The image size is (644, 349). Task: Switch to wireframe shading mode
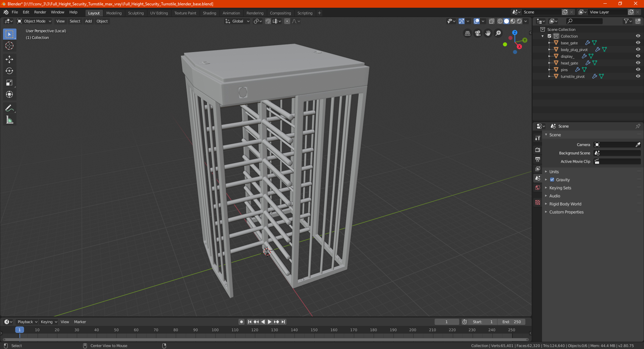pyautogui.click(x=500, y=21)
